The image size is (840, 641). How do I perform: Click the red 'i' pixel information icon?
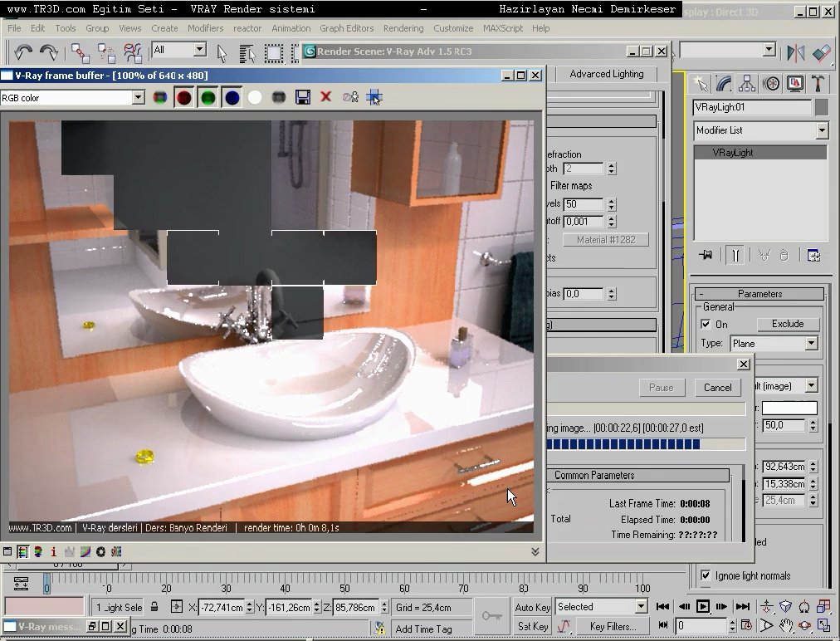pyautogui.click(x=53, y=551)
